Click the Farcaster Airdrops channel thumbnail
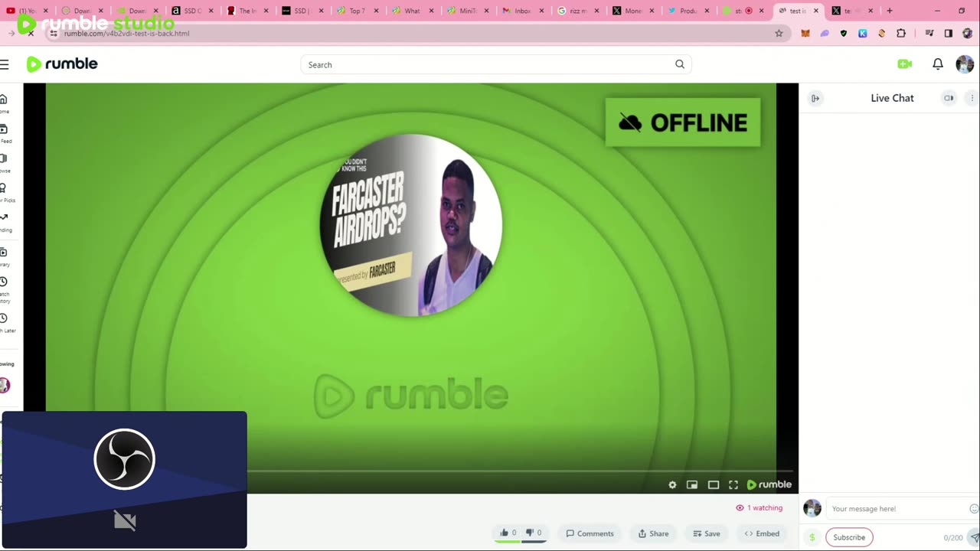 pos(411,225)
